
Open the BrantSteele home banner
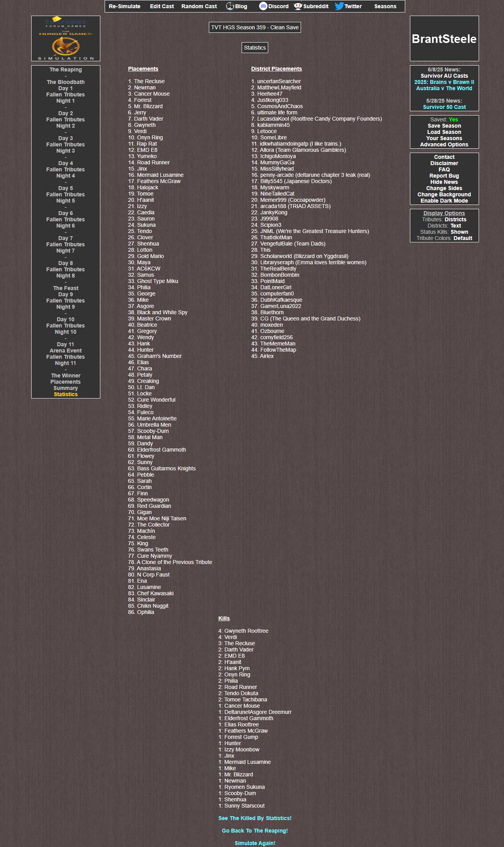(444, 38)
